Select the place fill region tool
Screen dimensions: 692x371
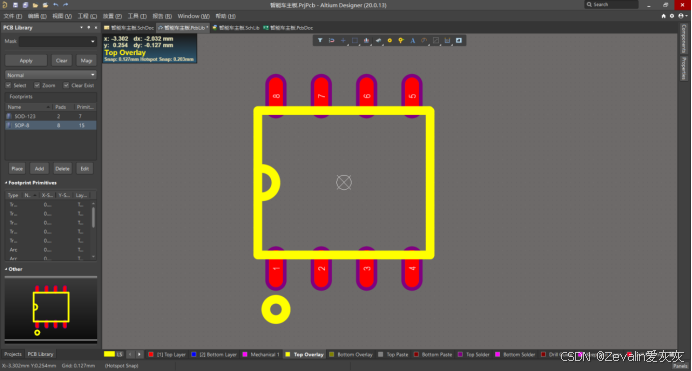pos(459,40)
